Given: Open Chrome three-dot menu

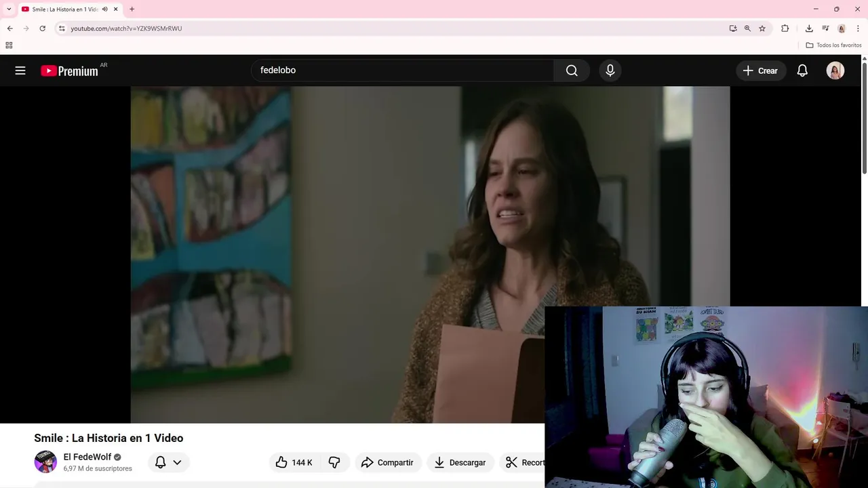Looking at the screenshot, I should click(x=858, y=28).
